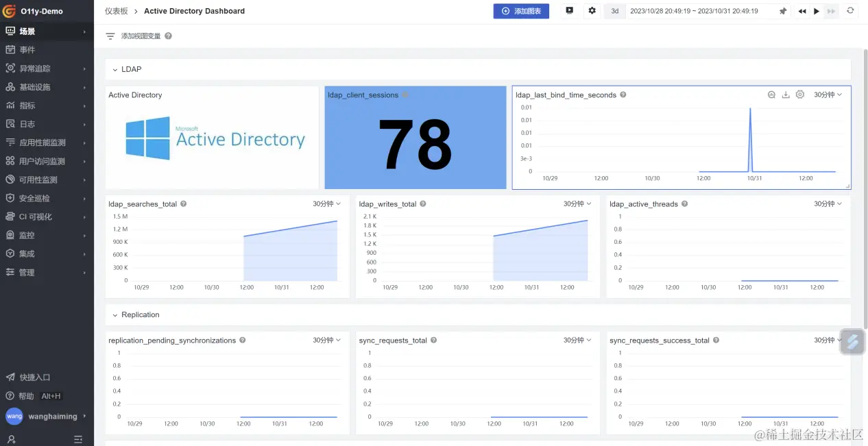Screen dimensions: 868x446
Task: Pin the time range with pin icon
Action: click(783, 11)
